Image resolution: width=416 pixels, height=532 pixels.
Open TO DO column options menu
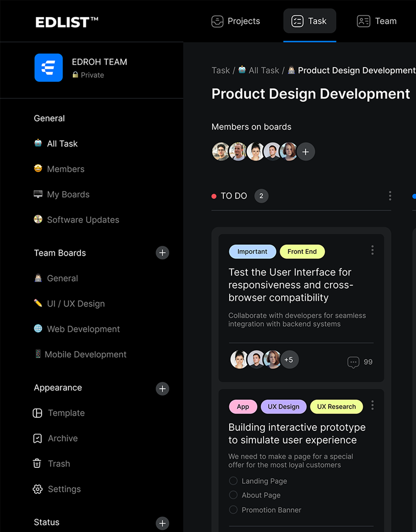(390, 196)
